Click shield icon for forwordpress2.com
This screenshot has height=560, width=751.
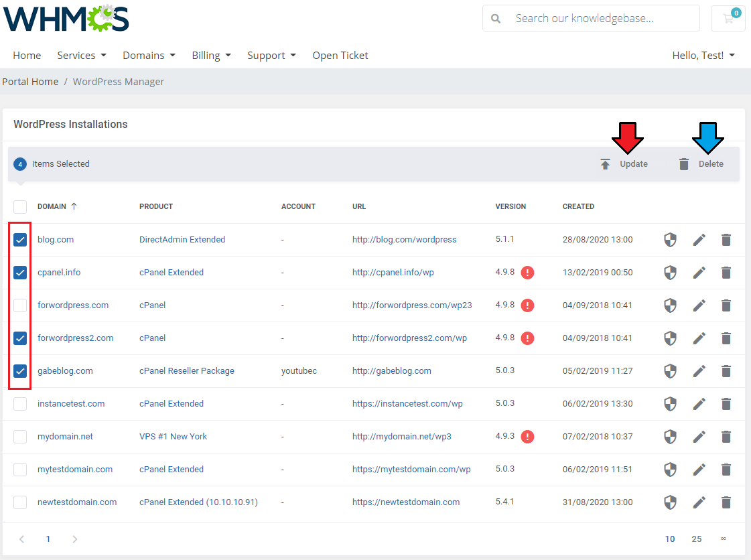pyautogui.click(x=670, y=338)
